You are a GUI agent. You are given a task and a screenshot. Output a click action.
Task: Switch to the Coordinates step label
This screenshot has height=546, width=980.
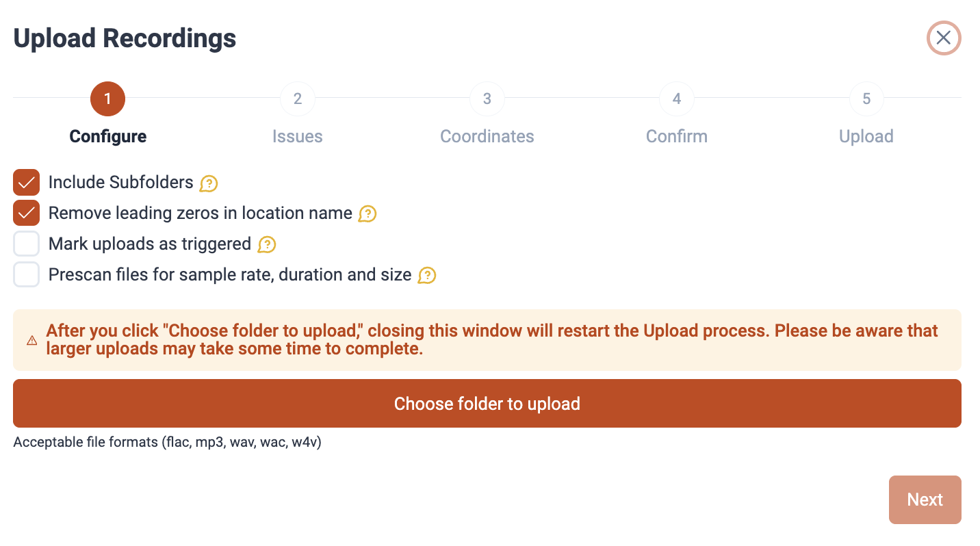[487, 136]
